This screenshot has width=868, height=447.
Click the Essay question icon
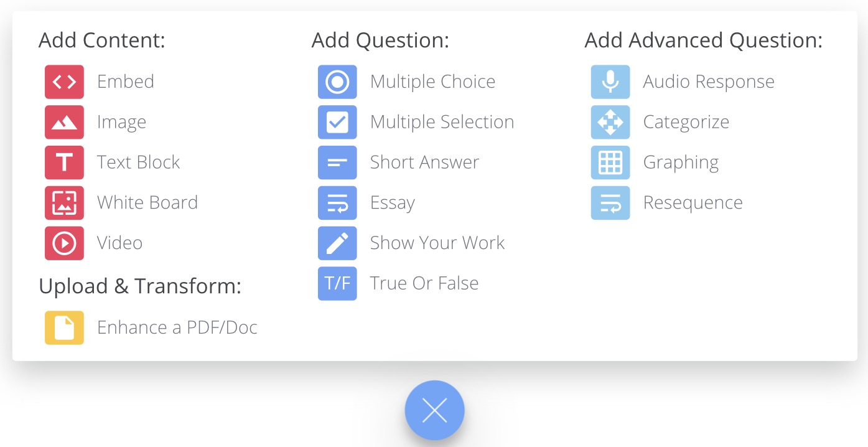pyautogui.click(x=337, y=203)
